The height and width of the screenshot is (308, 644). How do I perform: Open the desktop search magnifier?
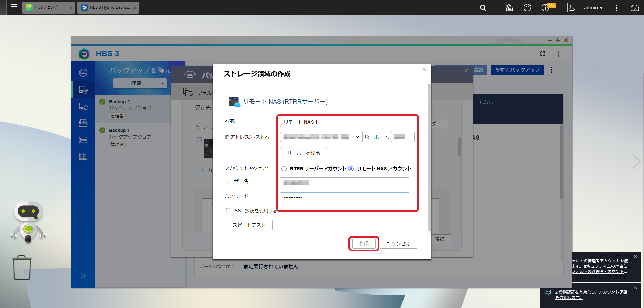point(483,8)
